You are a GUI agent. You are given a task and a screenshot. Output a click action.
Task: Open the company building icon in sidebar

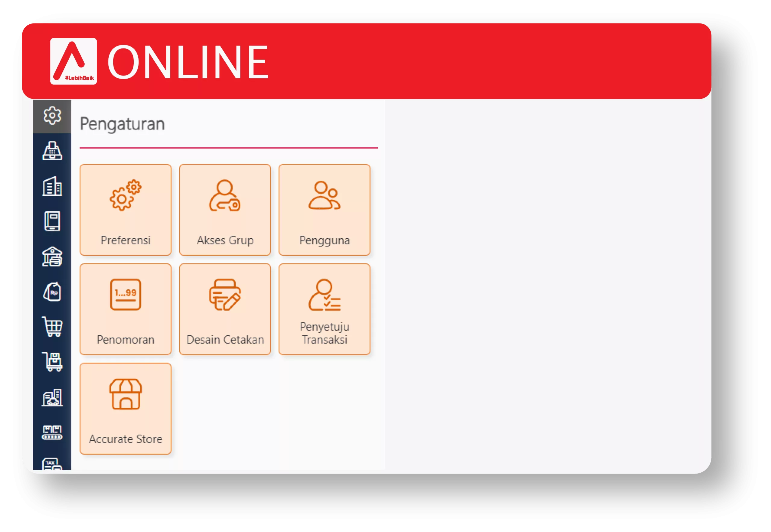click(52, 186)
